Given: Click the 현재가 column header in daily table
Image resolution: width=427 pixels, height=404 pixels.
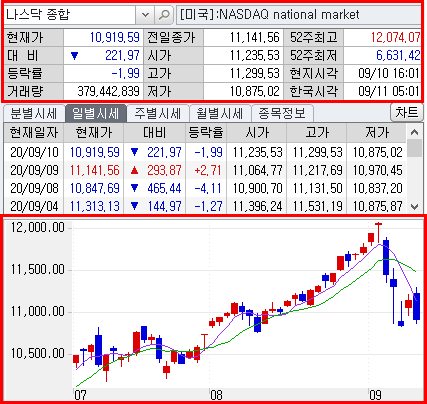Looking at the screenshot, I should pyautogui.click(x=94, y=133).
